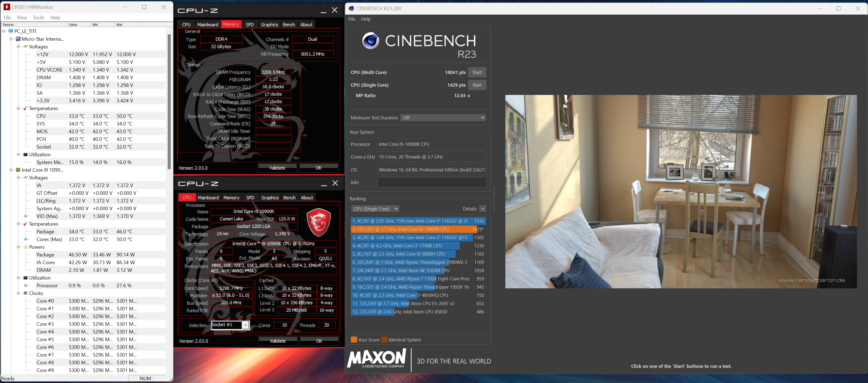Click the HWMonitor lightning app icon

pyautogui.click(x=6, y=7)
